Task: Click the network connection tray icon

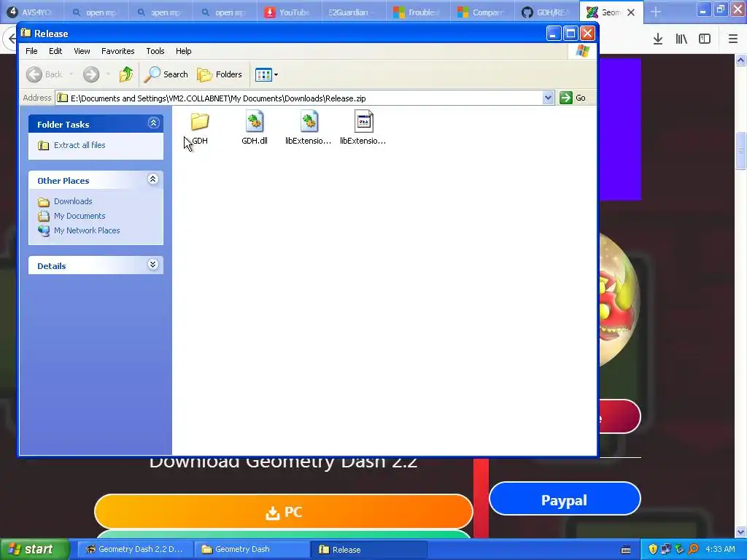Action: click(x=667, y=549)
